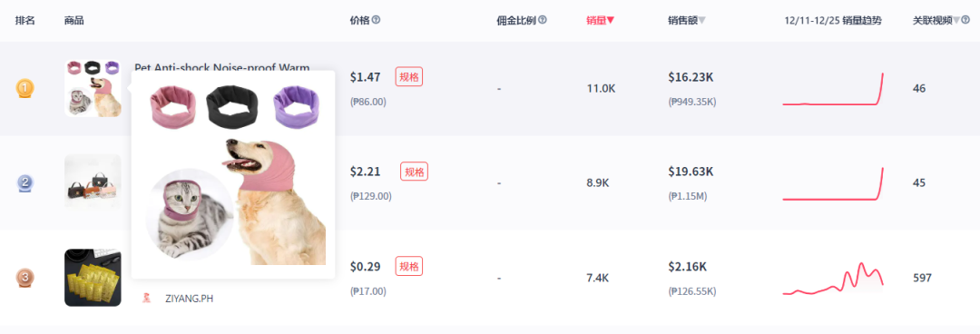
Task: Open 规格 for the $2.21 product
Action: point(415,172)
